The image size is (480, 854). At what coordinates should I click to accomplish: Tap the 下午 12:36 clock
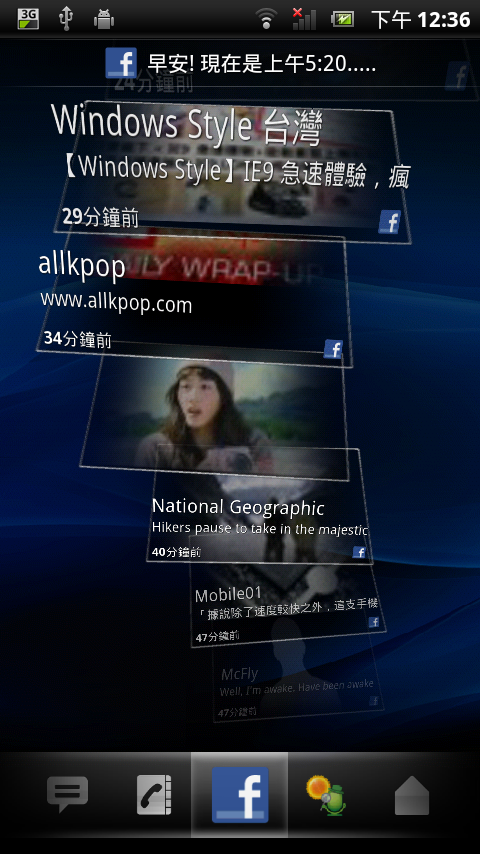pyautogui.click(x=421, y=20)
